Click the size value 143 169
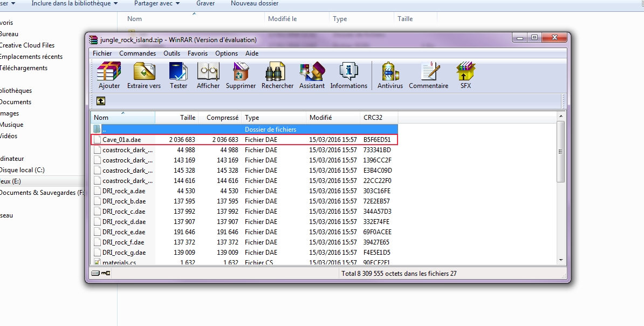The width and height of the screenshot is (644, 326). tap(184, 160)
